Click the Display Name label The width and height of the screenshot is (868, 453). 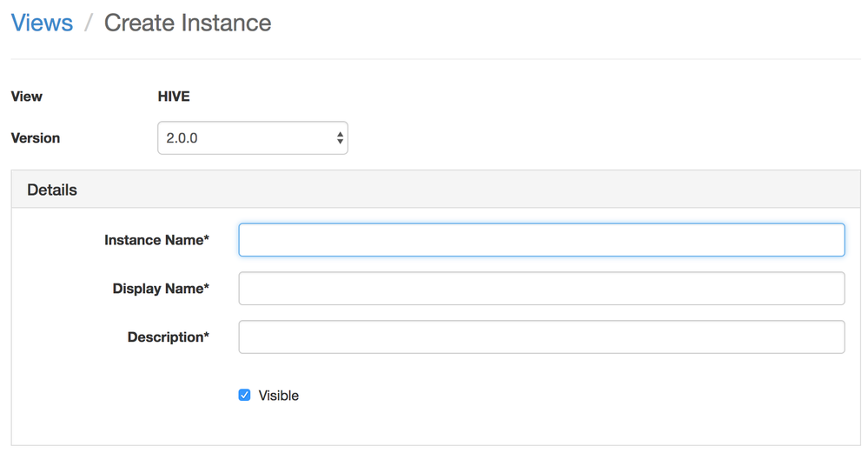coord(157,289)
